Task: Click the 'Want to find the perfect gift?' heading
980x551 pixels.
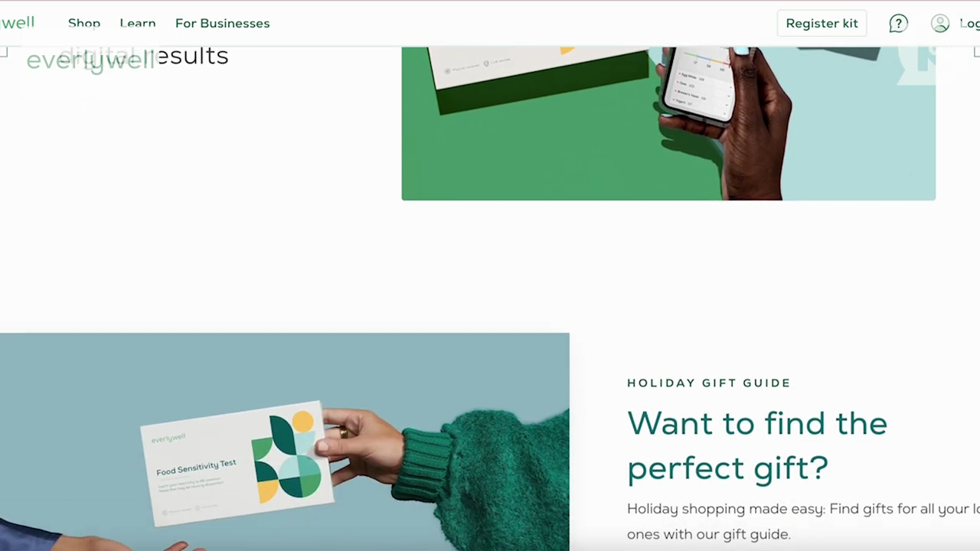Action: coord(756,445)
